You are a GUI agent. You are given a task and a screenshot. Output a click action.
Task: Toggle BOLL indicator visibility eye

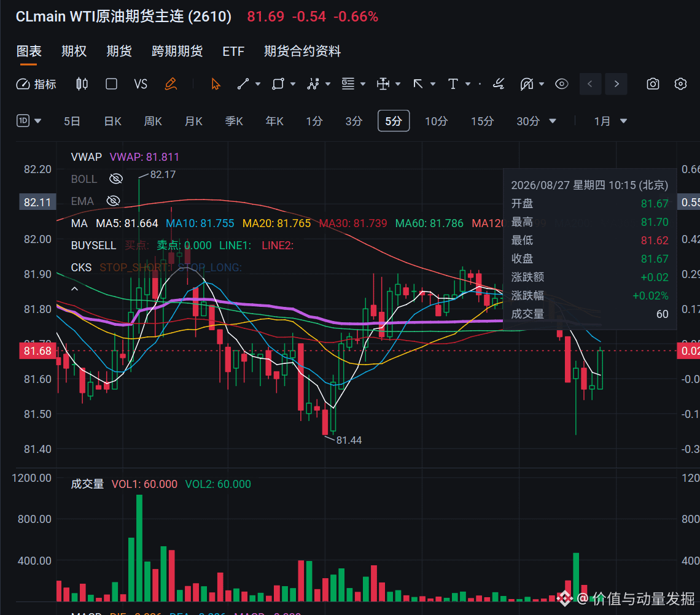tap(116, 179)
